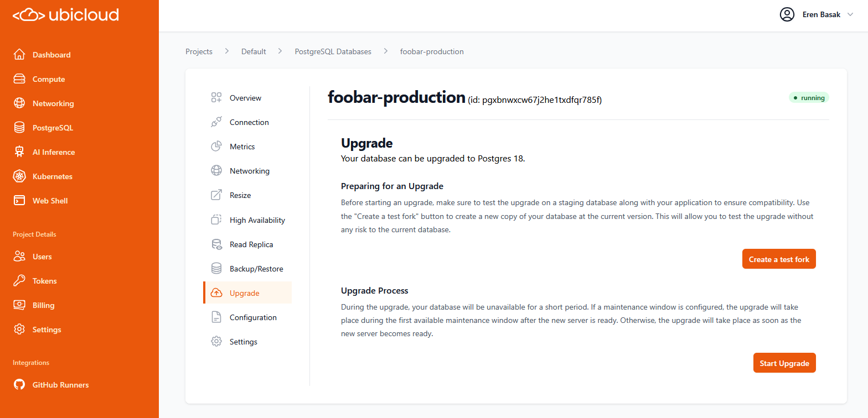The height and width of the screenshot is (418, 868).
Task: Select the Read Replica database icon
Action: coord(216,244)
